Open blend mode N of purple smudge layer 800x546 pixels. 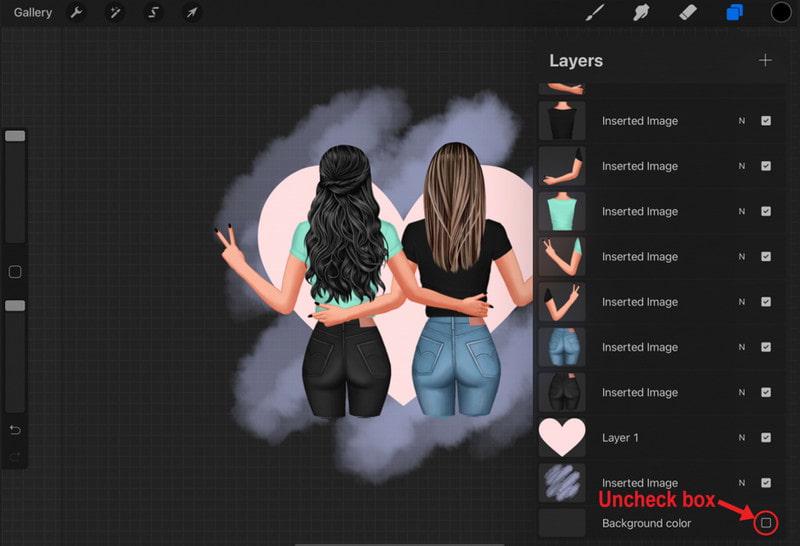coord(742,483)
